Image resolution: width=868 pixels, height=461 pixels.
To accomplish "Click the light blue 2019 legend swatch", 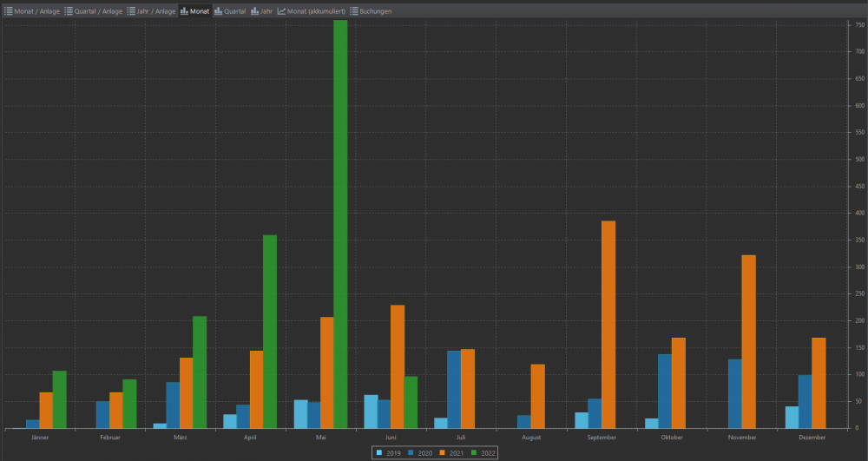I will point(378,452).
